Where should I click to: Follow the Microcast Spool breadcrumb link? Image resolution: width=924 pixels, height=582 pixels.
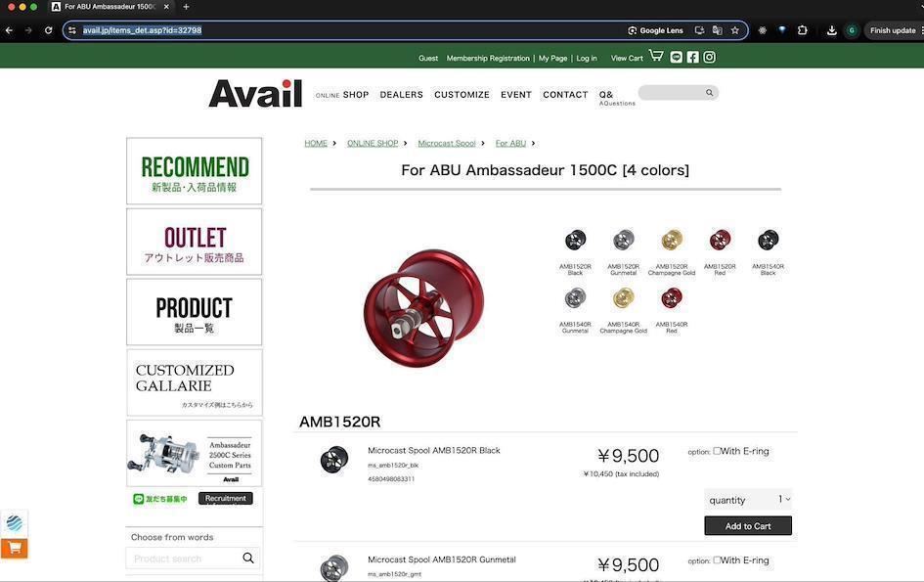coord(447,143)
